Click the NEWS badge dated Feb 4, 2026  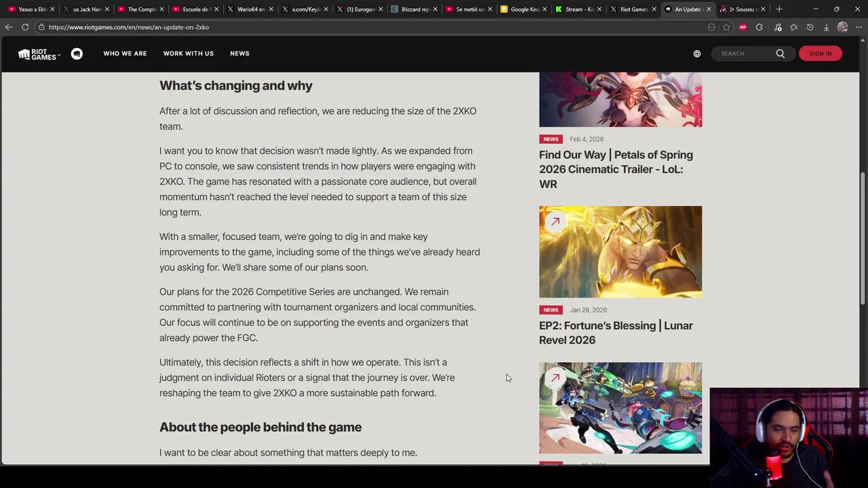[551, 139]
